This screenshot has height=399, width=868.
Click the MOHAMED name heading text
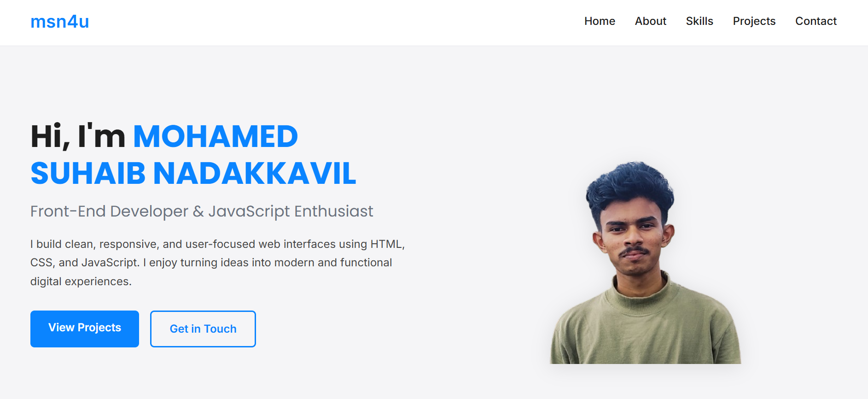point(216,136)
